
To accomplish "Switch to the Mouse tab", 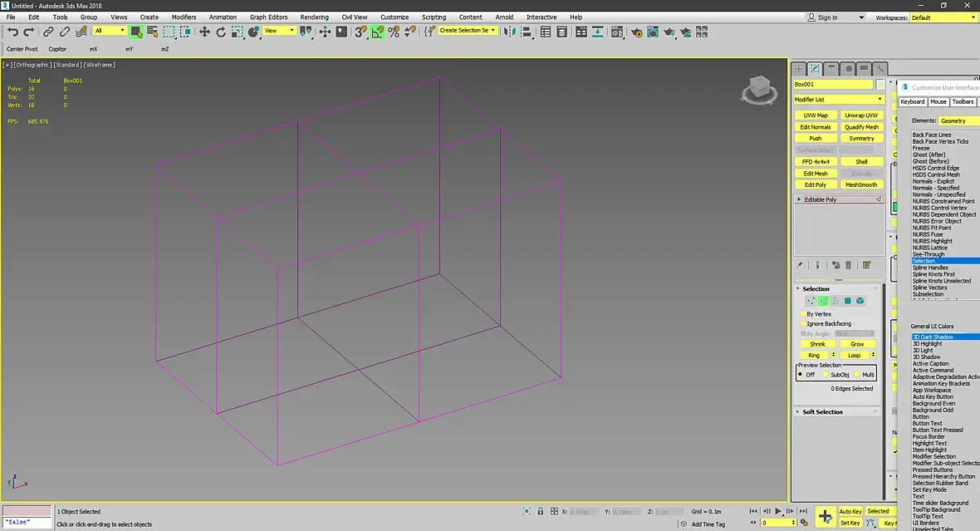I will point(938,101).
